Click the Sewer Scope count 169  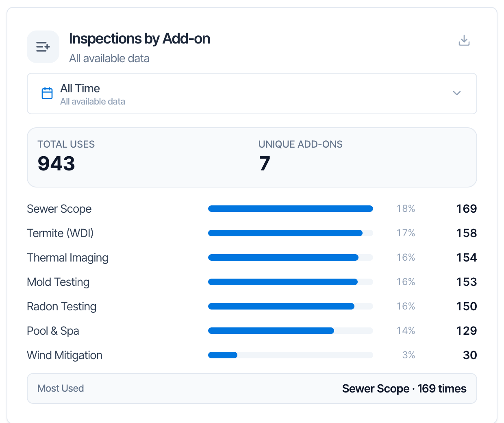pyautogui.click(x=467, y=209)
